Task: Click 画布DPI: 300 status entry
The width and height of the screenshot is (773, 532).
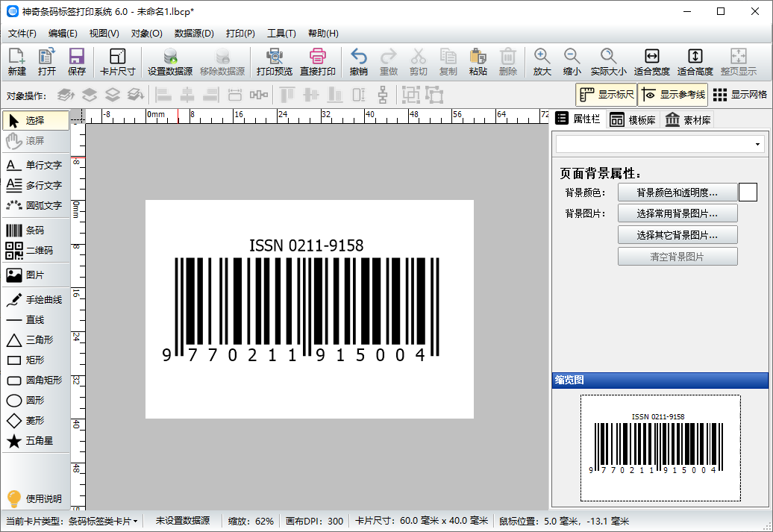Action: click(314, 521)
